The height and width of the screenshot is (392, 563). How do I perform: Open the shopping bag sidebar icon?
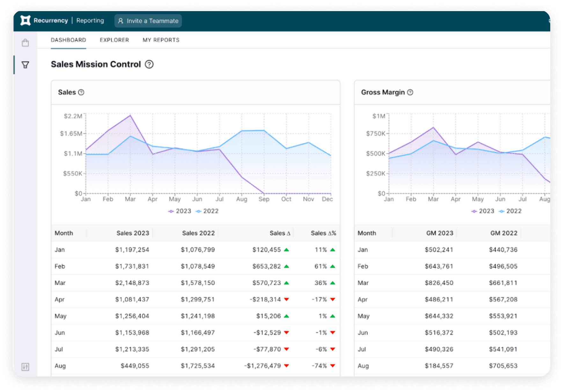25,43
